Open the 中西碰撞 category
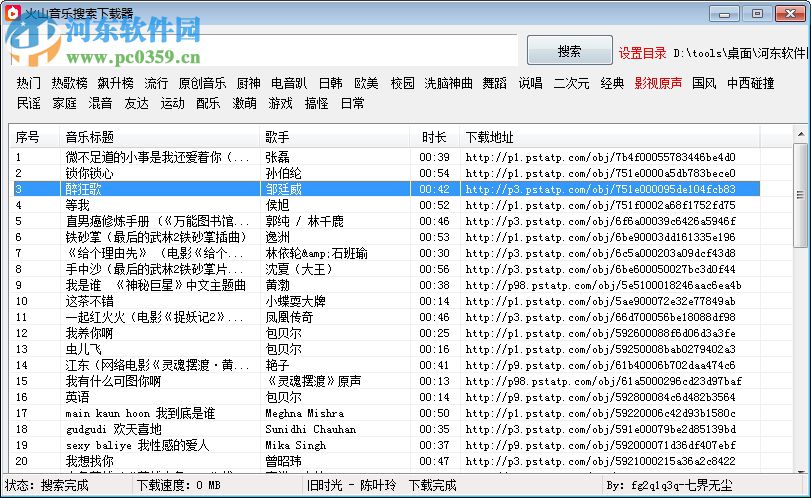Image resolution: width=811 pixels, height=498 pixels. tap(750, 83)
